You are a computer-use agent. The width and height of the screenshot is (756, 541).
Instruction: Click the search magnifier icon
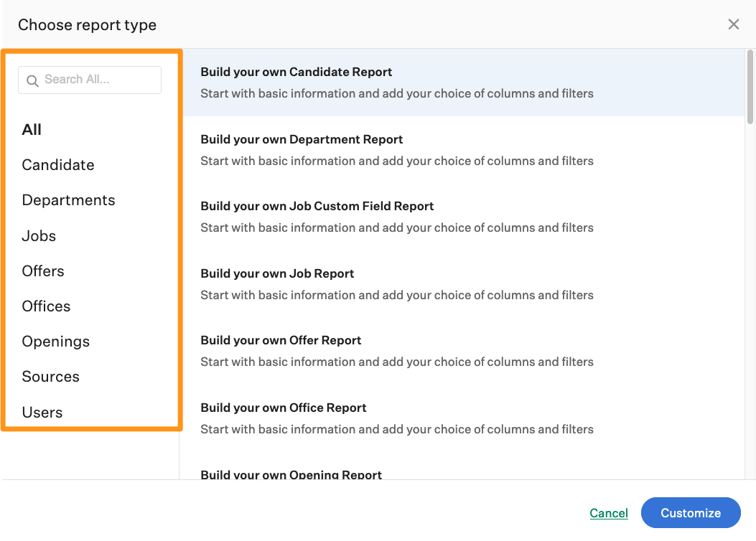click(x=32, y=80)
